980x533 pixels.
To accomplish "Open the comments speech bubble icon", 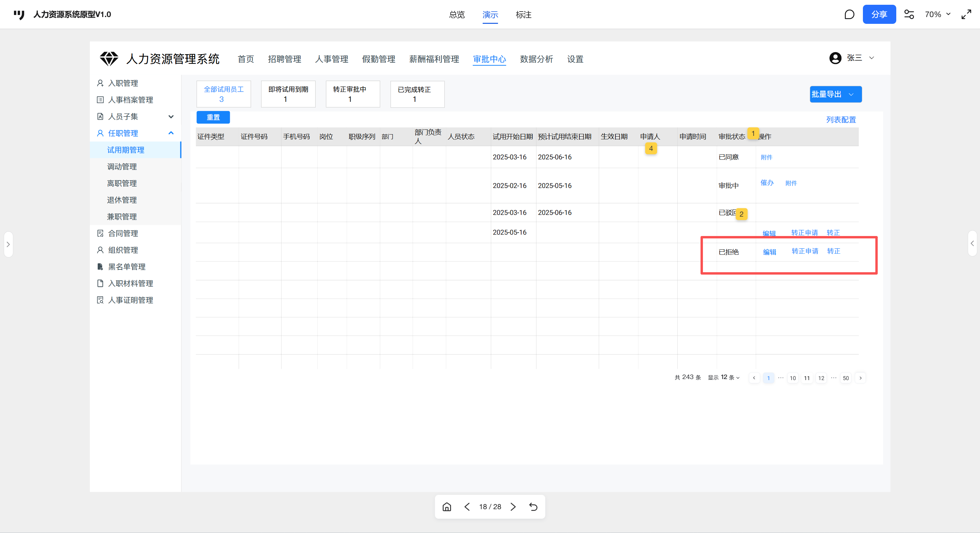I will tap(849, 14).
